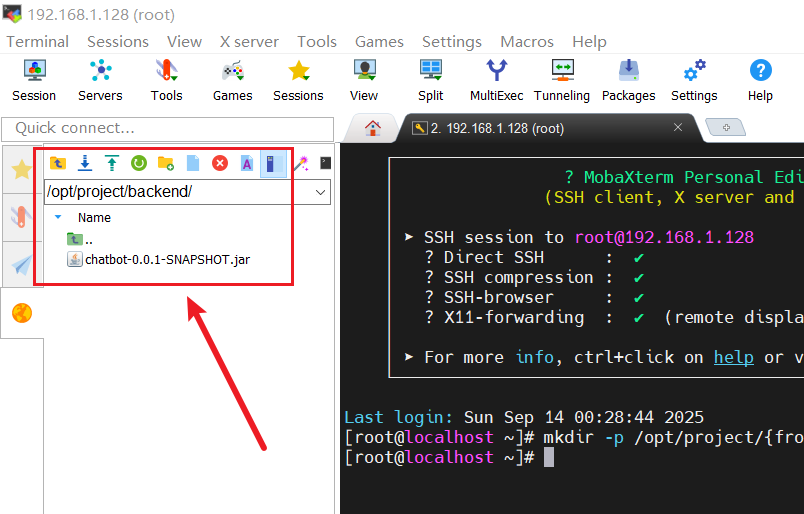Select the SFTP globe sidebar tab

[22, 312]
